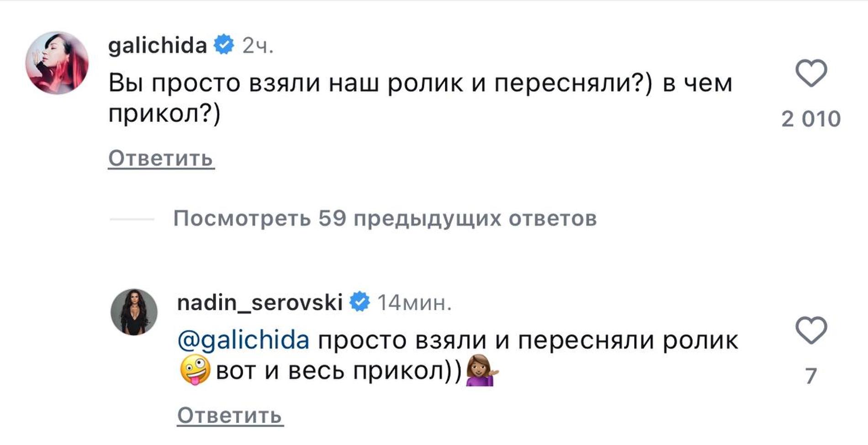
Task: Reply to nadin_serovski's comment via Ответить
Action: pos(230,415)
